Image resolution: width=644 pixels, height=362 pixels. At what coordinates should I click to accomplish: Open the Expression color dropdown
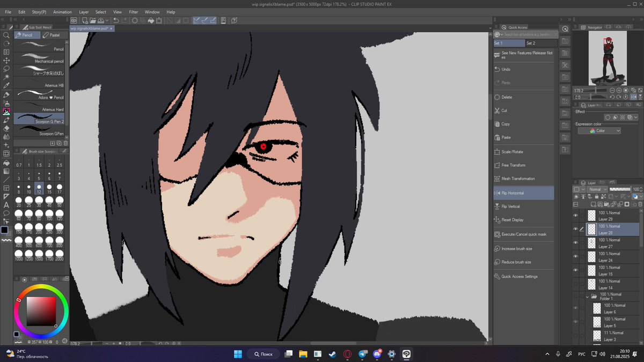point(599,130)
